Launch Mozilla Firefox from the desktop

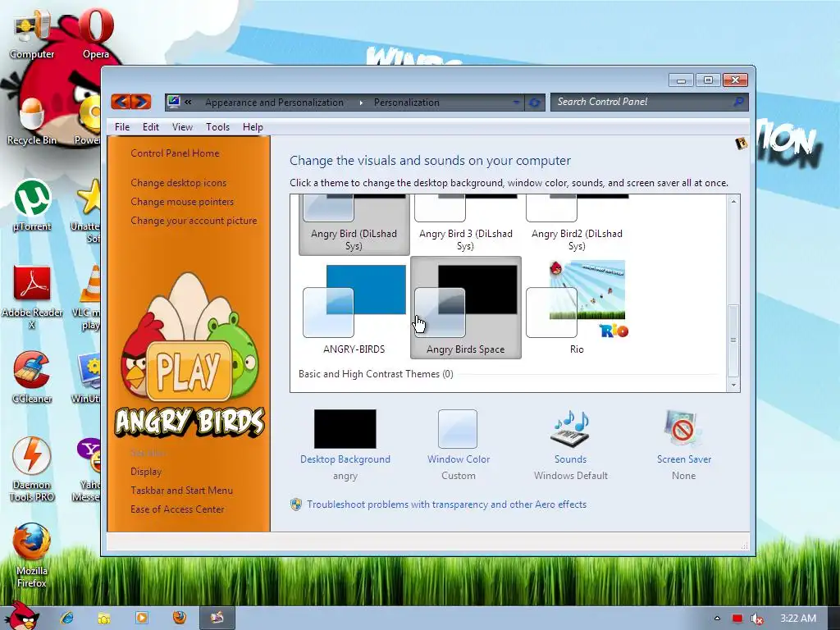point(32,555)
